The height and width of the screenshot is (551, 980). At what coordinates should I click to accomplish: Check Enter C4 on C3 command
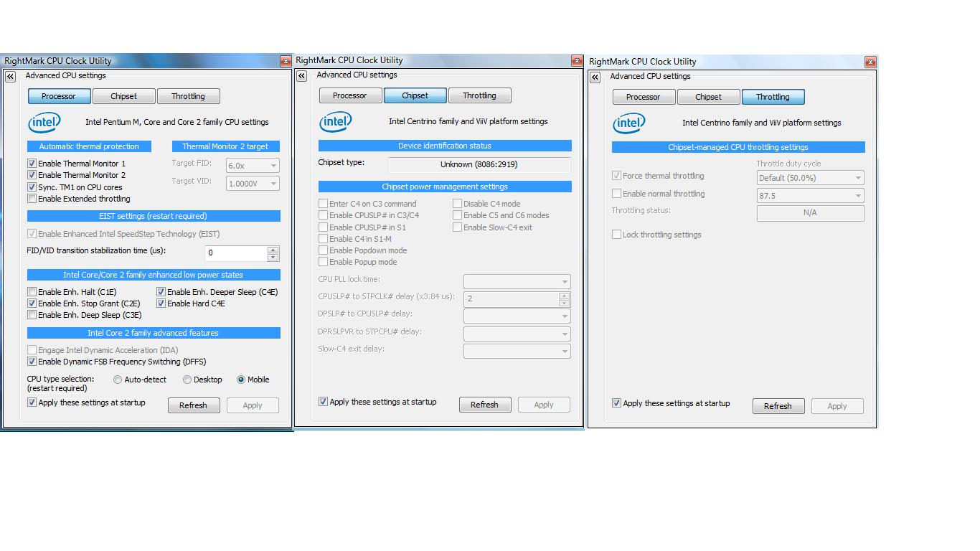click(x=323, y=204)
